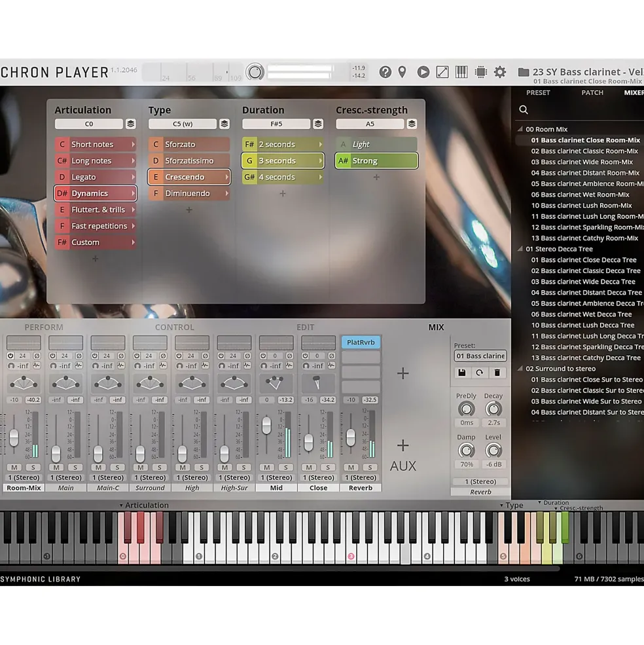Click the add mixer channel plus
Image resolution: width=644 pixels, height=645 pixels.
402,373
